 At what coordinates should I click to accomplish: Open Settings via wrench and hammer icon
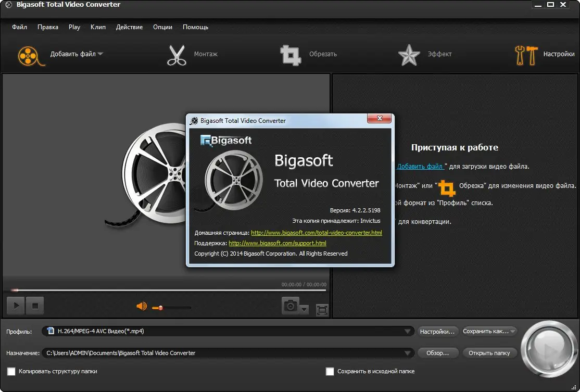tap(526, 56)
